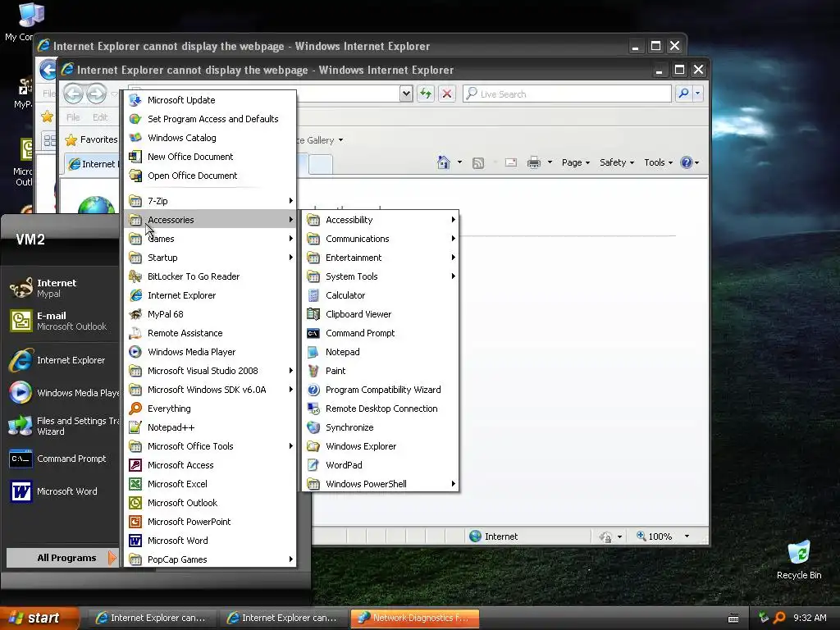This screenshot has height=630, width=840.
Task: Click Open Office Document
Action: click(210, 176)
